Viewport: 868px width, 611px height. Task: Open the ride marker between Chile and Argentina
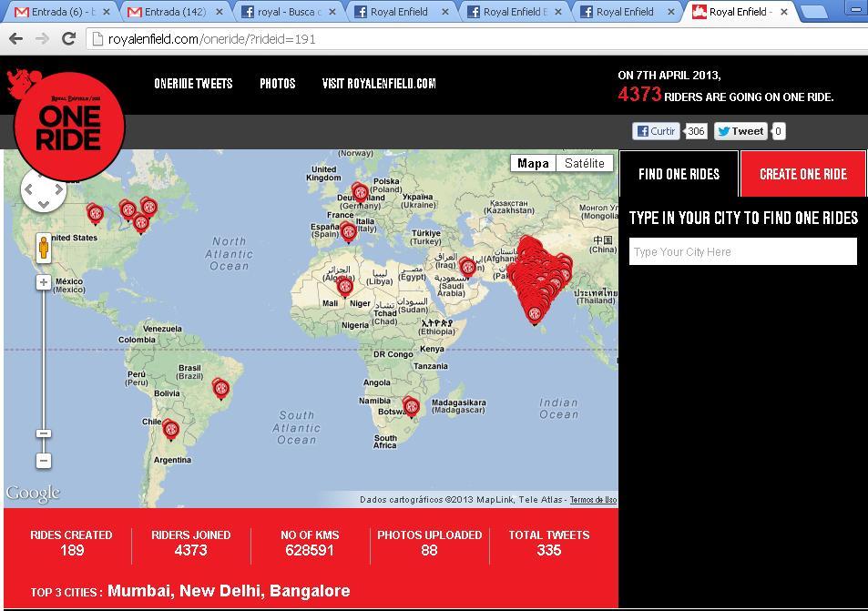(170, 430)
